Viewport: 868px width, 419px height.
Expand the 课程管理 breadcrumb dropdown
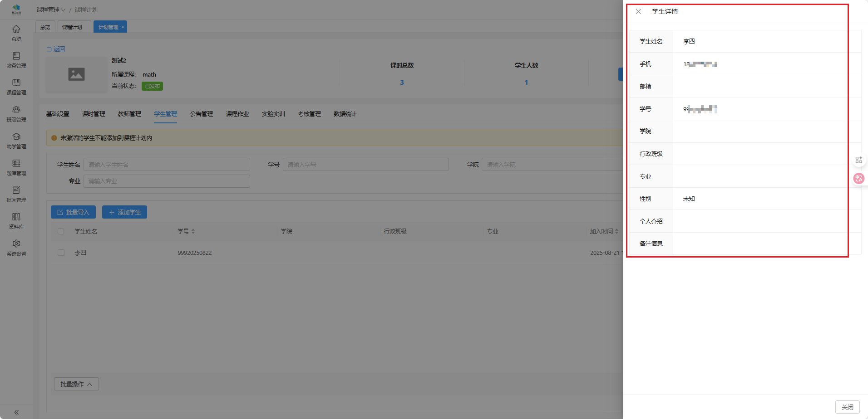pos(51,10)
